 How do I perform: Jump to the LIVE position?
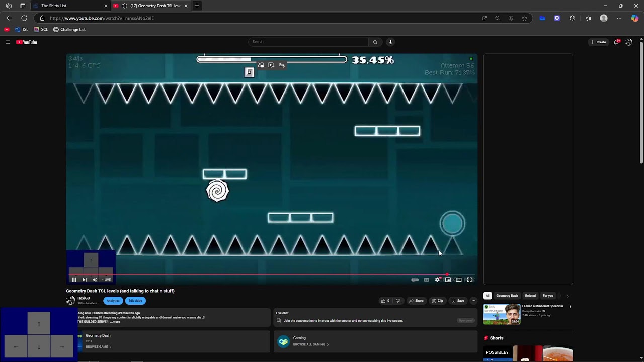(107, 280)
